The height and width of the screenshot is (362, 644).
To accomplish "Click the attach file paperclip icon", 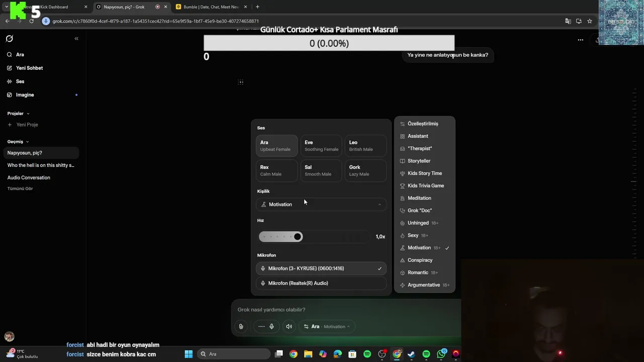I will click(241, 326).
